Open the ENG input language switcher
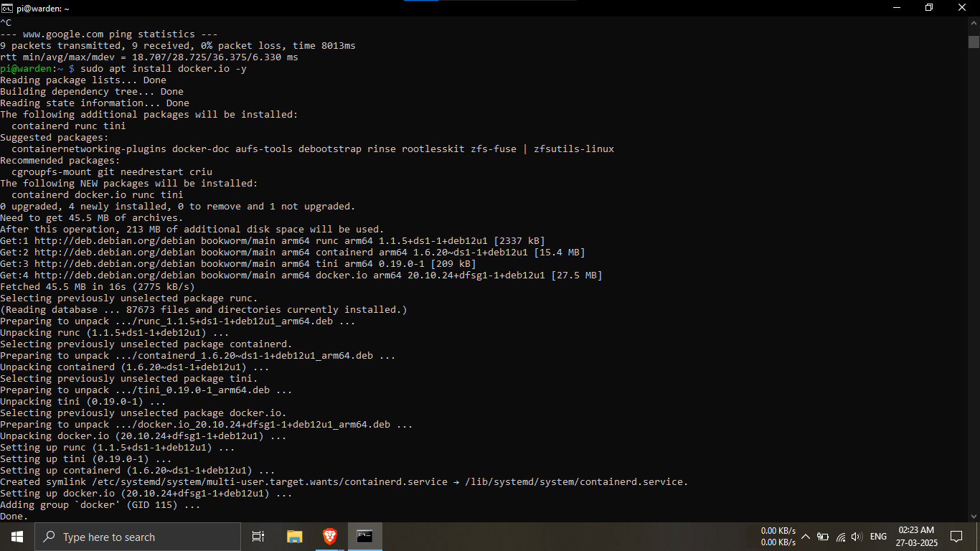The image size is (980, 551). click(x=878, y=537)
